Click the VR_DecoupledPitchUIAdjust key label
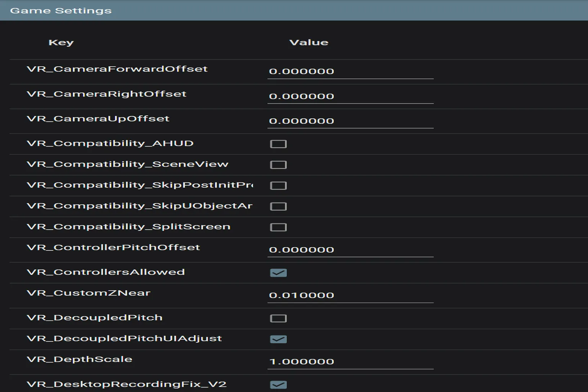The width and height of the screenshot is (588, 392). point(124,338)
